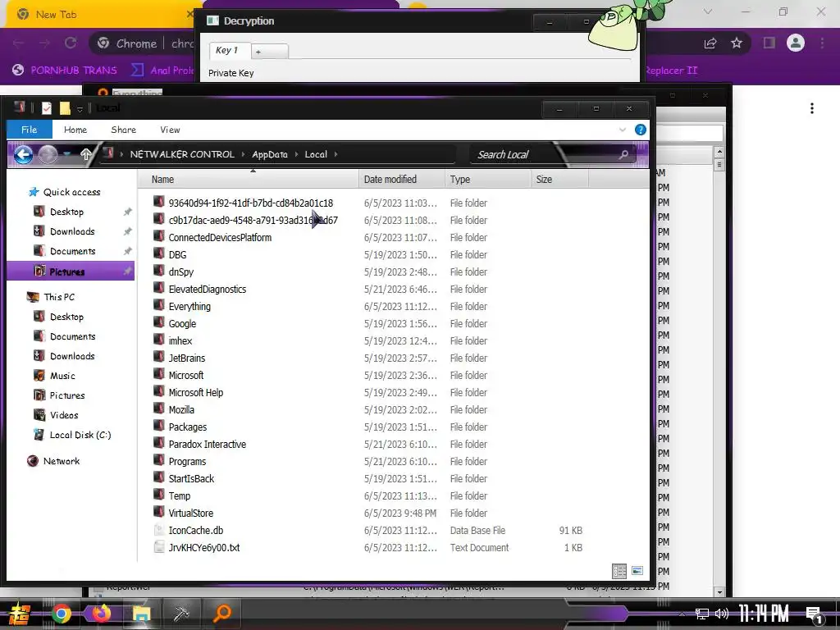Open Windows Start button on taskbar
This screenshot has width=840, height=630.
pos(20,614)
